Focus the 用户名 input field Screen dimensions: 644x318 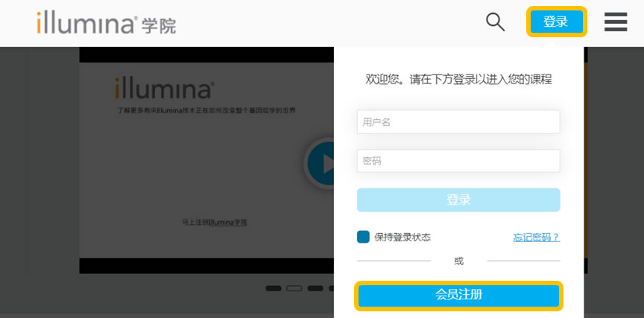coord(458,122)
